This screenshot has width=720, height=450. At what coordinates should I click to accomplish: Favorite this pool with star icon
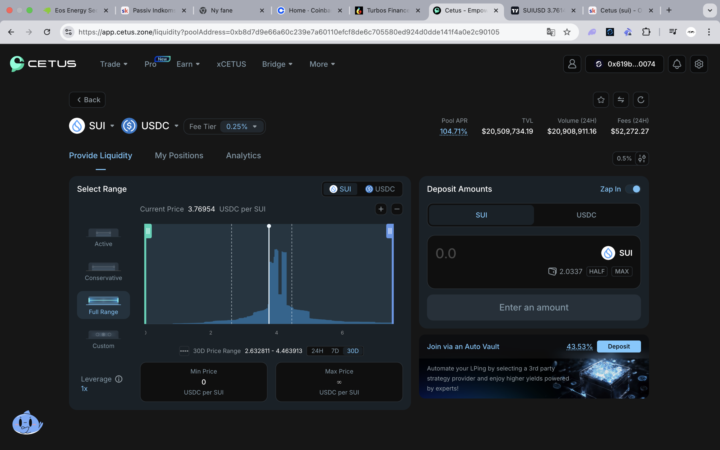coord(601,100)
